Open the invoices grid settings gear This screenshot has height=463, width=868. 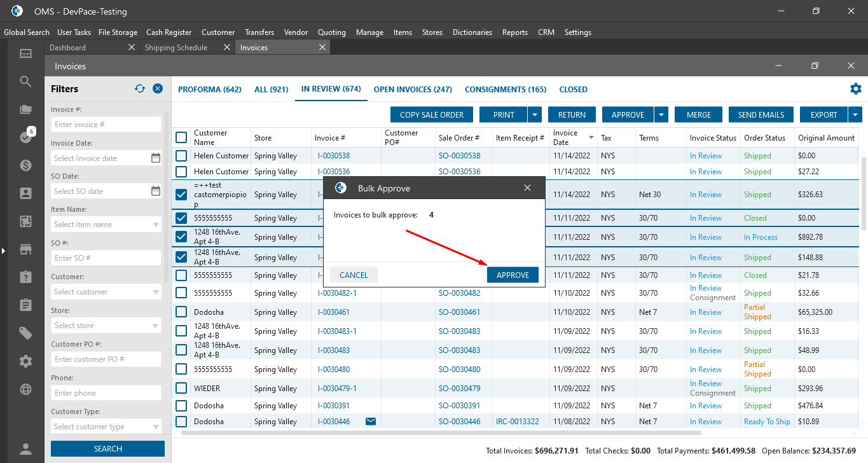point(856,89)
